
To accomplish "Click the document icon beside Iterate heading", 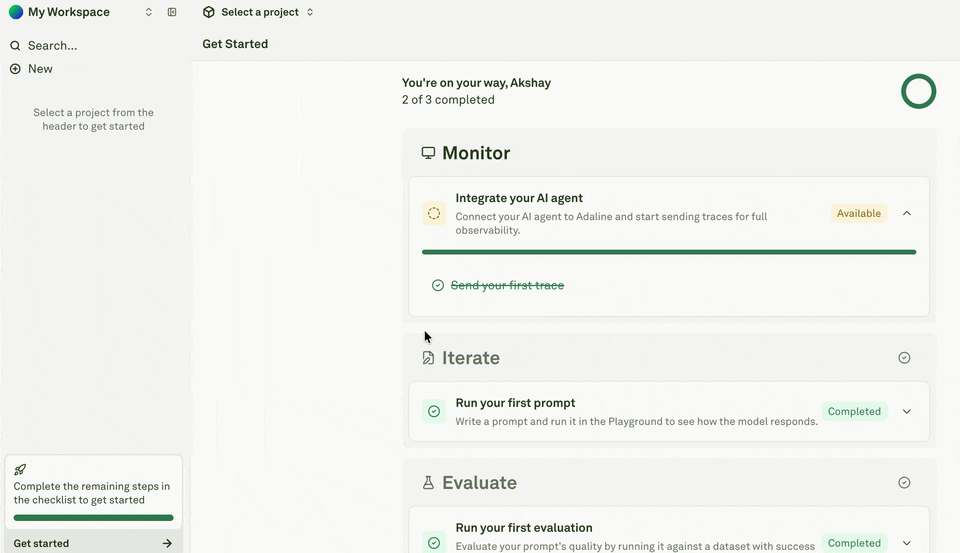I will coord(428,358).
